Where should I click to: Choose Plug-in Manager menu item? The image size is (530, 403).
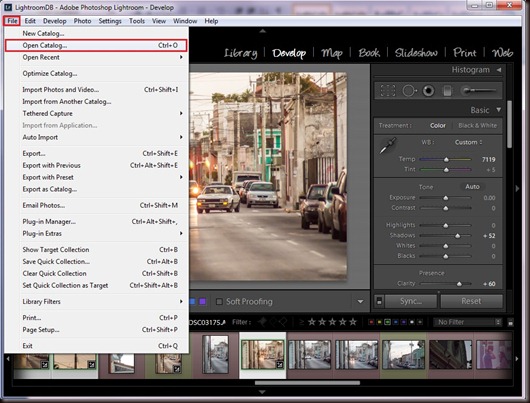(96, 221)
